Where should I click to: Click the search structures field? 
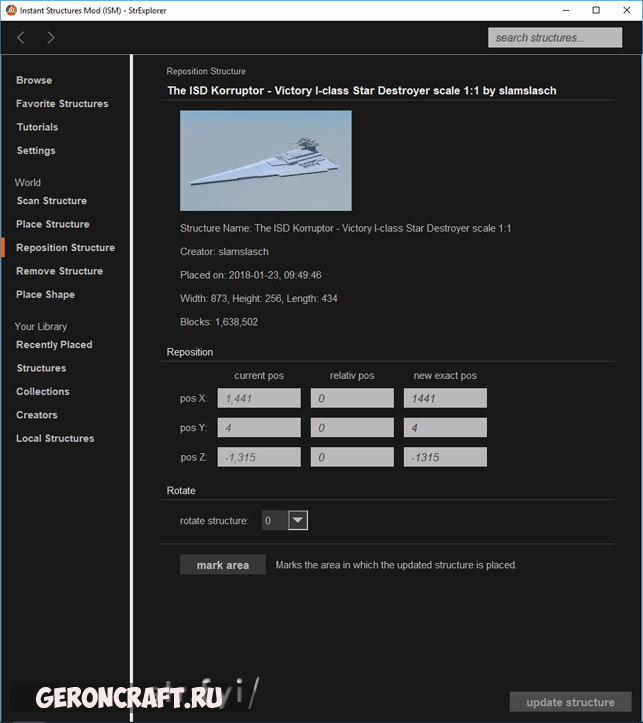click(x=555, y=38)
